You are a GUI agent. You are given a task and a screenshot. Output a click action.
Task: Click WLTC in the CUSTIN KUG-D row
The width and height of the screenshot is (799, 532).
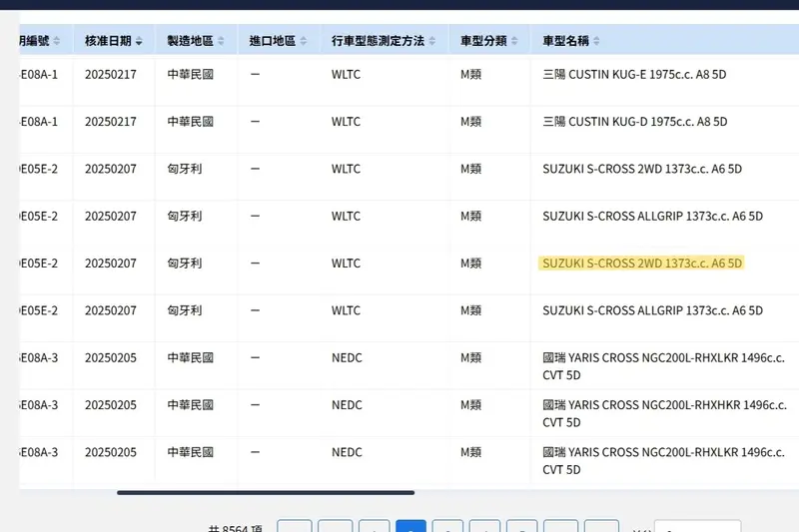pyautogui.click(x=346, y=122)
